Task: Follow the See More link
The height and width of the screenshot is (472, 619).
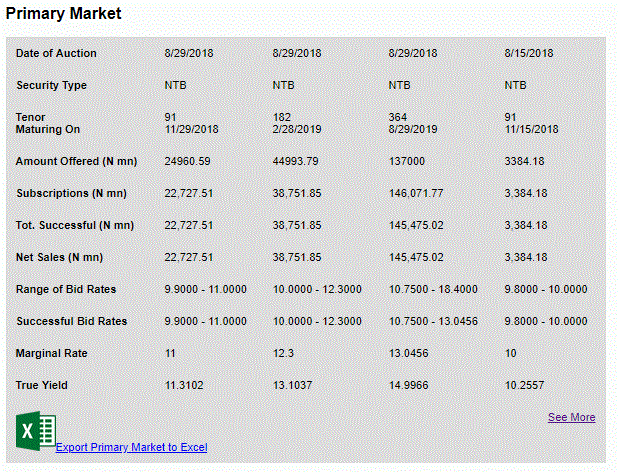Action: click(571, 417)
